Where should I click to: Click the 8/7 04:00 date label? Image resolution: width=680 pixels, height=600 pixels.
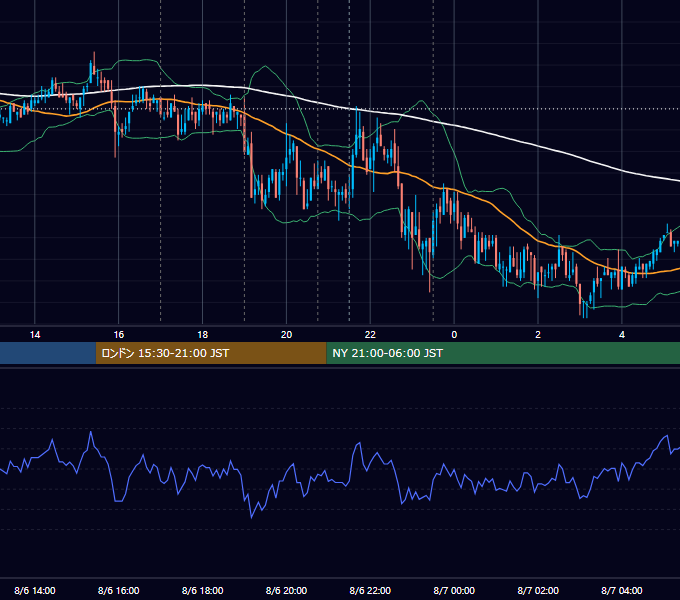click(622, 590)
